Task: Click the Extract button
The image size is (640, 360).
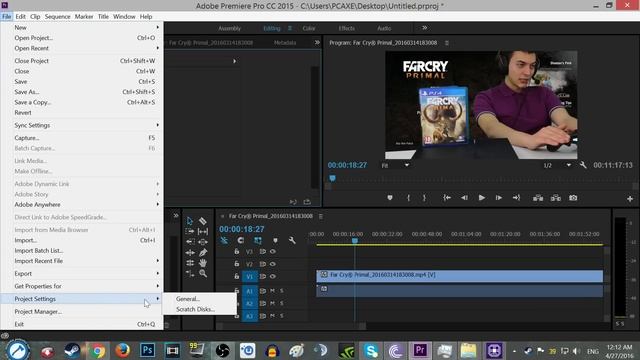Action: 556,198
